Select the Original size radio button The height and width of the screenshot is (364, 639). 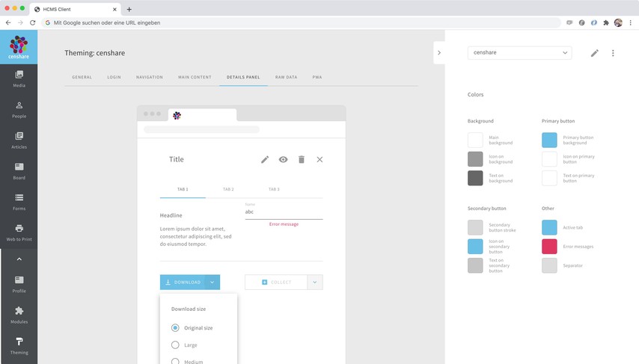(175, 328)
